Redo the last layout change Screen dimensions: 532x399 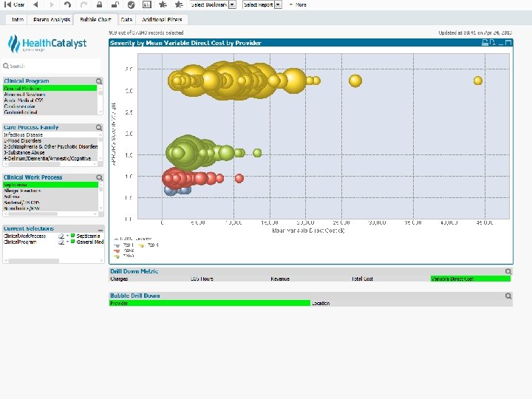click(83, 4)
